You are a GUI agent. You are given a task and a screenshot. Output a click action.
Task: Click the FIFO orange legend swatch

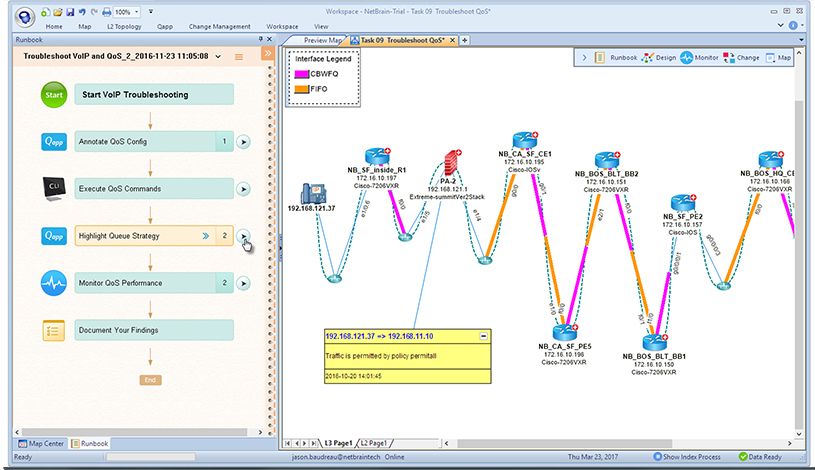(301, 89)
